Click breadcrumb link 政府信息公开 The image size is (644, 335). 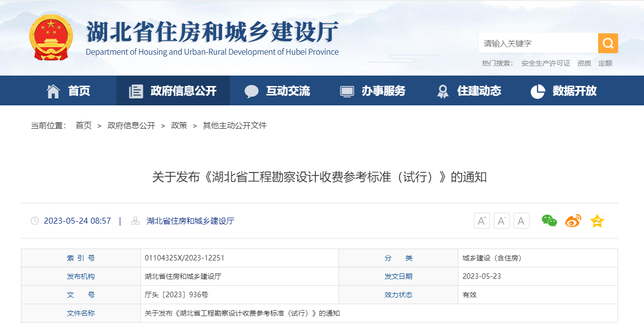tap(131, 125)
